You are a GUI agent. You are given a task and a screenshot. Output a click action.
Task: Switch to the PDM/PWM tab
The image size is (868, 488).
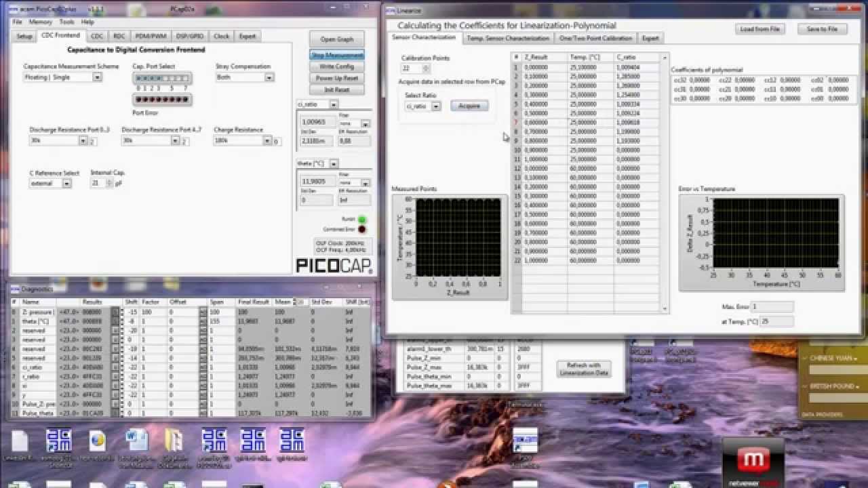pos(150,36)
